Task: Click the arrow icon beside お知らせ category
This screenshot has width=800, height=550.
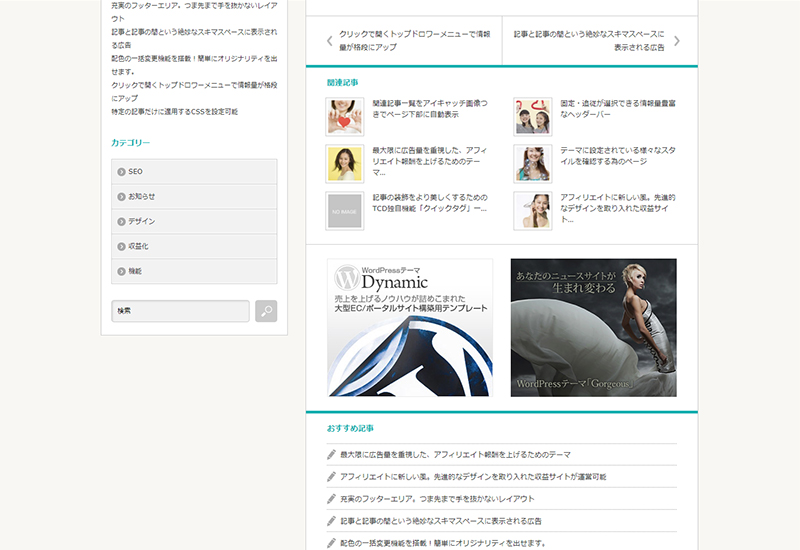Action: pos(121,197)
